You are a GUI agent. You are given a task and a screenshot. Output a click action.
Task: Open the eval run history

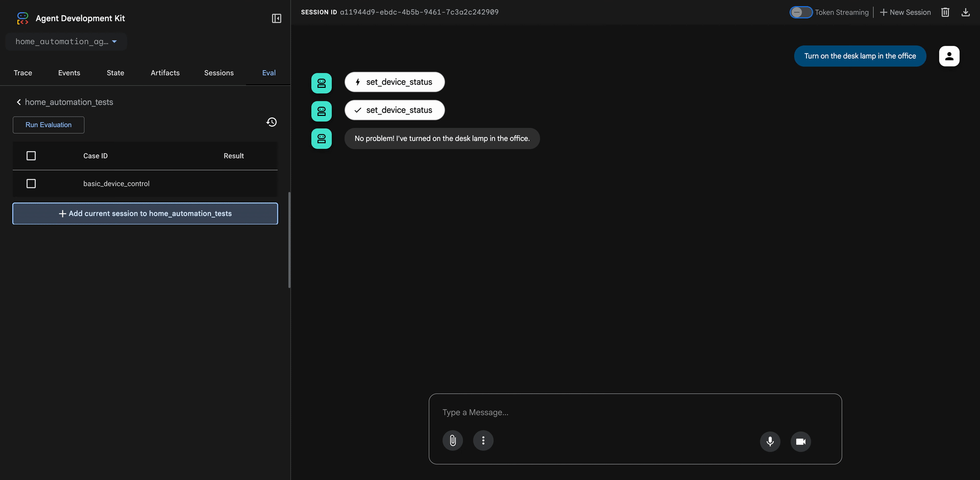(x=272, y=122)
